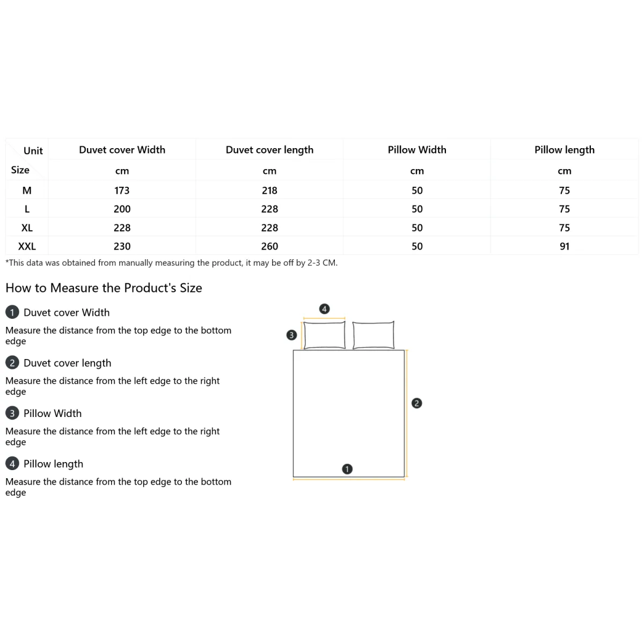The height and width of the screenshot is (644, 644).
Task: Select marker 1 at the bottom of the duvet diagram
Action: (347, 469)
